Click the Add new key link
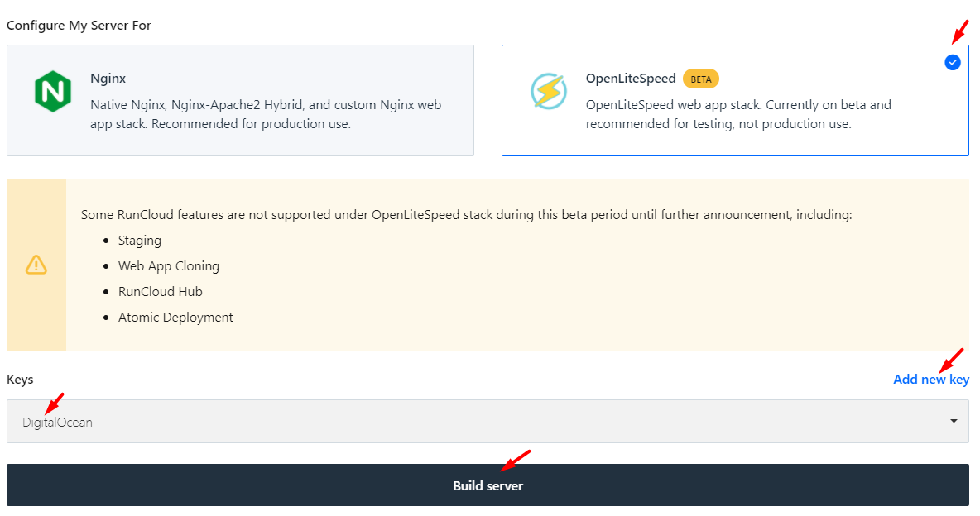 931,380
